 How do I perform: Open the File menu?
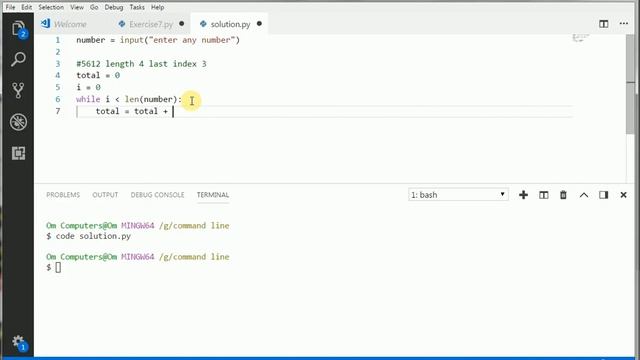[10, 7]
